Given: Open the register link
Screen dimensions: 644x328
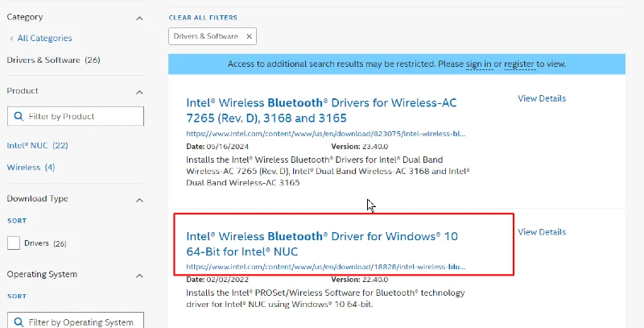Looking at the screenshot, I should coord(519,64).
